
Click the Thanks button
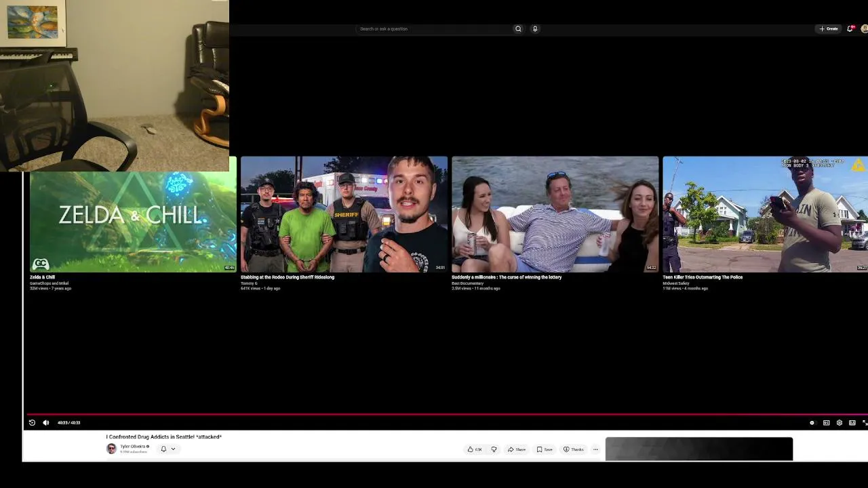(x=573, y=449)
